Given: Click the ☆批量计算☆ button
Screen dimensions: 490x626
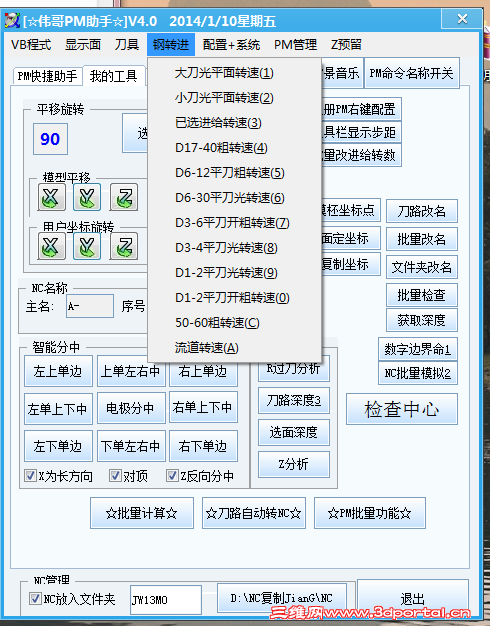Looking at the screenshot, I should point(142,513).
